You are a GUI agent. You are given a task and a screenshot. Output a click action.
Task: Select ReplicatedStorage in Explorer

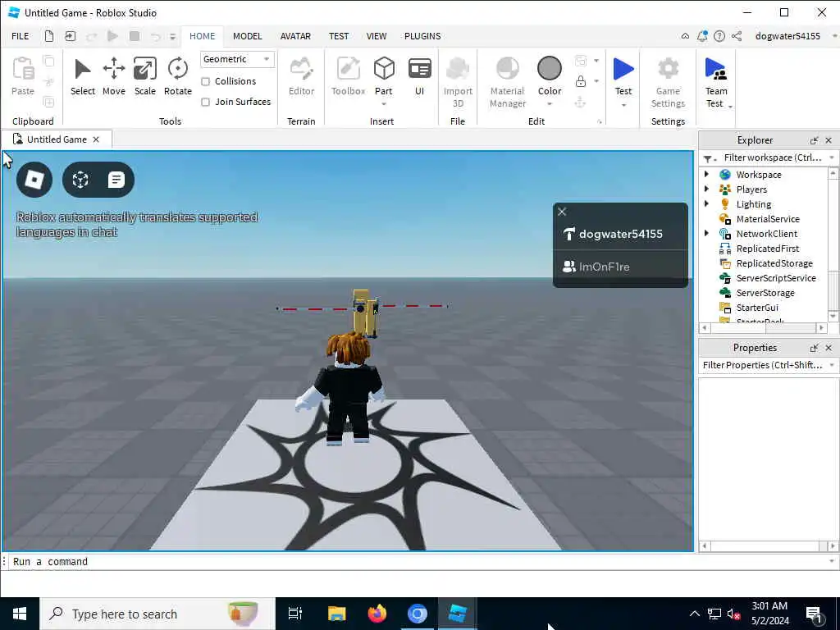pyautogui.click(x=774, y=263)
